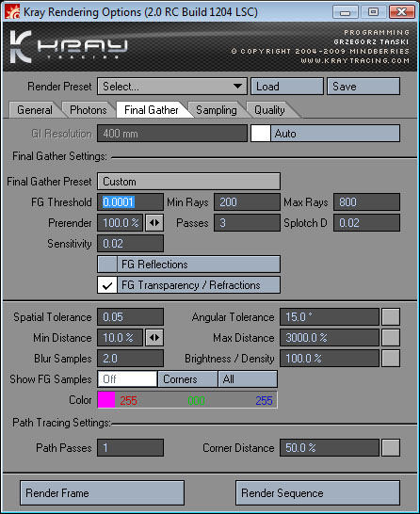Open the Final Gather Preset dropdown

(189, 182)
